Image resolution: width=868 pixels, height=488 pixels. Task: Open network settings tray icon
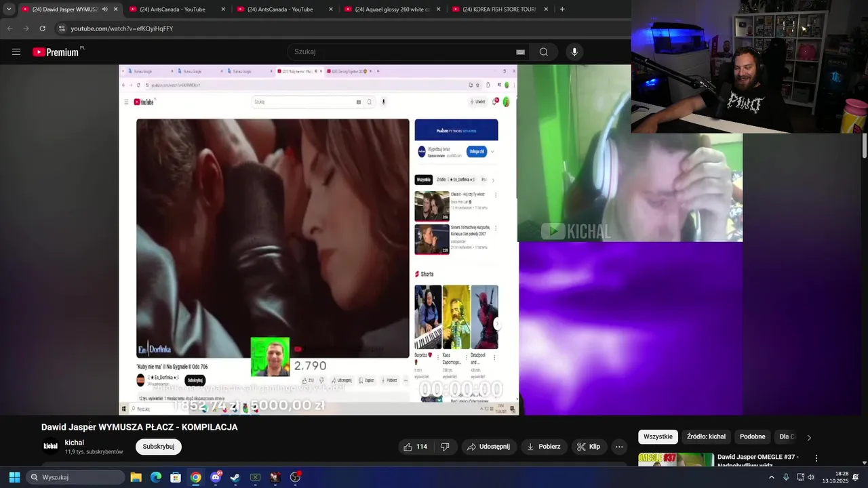coord(800,477)
